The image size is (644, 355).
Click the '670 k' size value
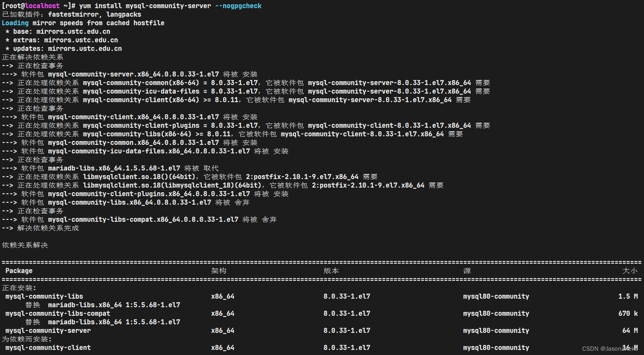(628, 313)
